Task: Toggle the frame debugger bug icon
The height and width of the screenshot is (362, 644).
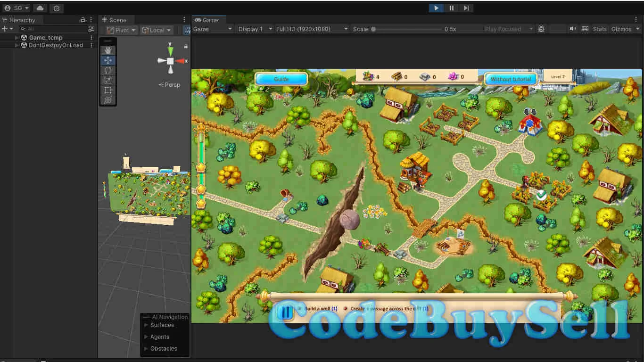Action: click(x=541, y=29)
